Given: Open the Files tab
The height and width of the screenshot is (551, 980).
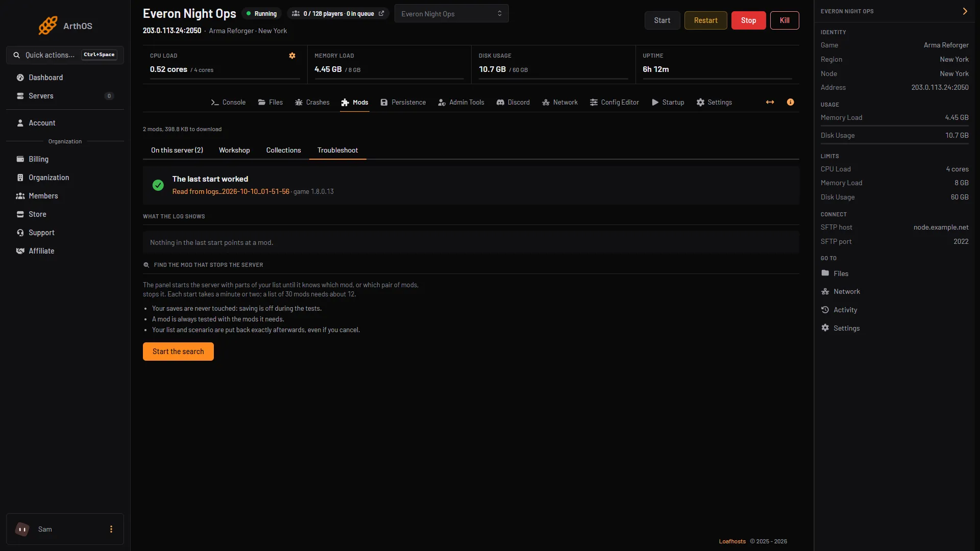Looking at the screenshot, I should click(x=270, y=103).
